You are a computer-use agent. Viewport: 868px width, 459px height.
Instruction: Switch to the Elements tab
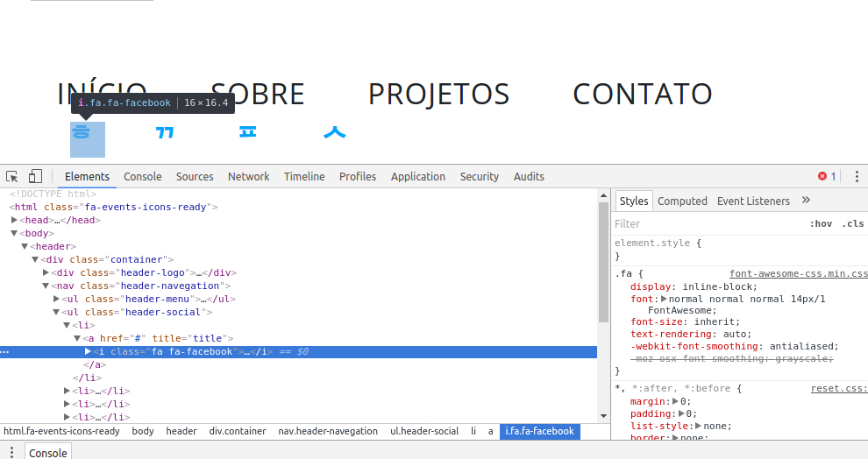pos(87,176)
